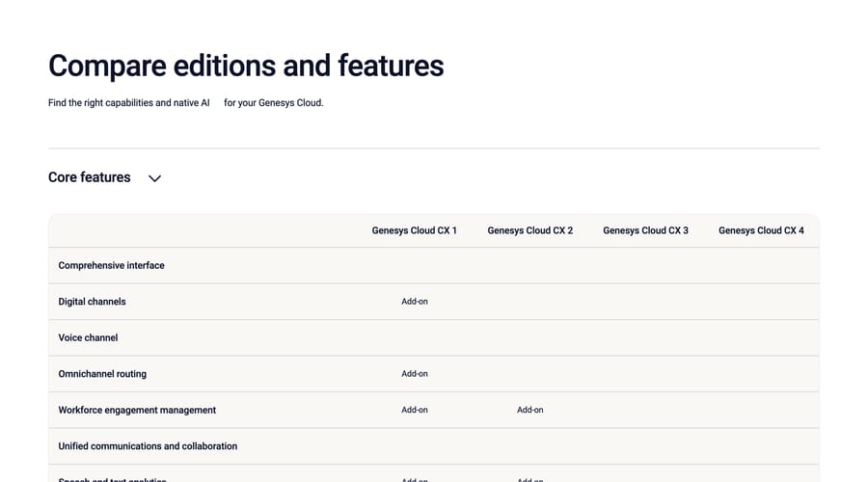Click the Core features heading
This screenshot has width=868, height=482.
click(x=89, y=177)
